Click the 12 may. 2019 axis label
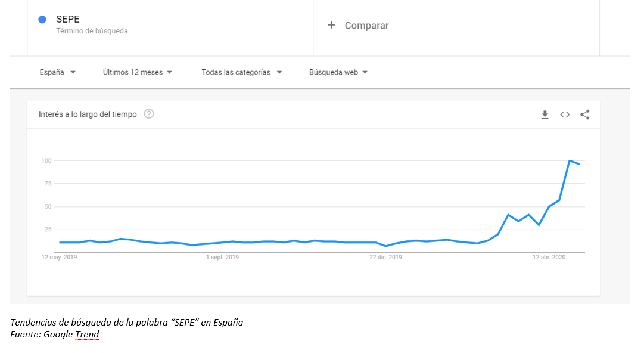Image resolution: width=644 pixels, height=353 pixels. 59,257
